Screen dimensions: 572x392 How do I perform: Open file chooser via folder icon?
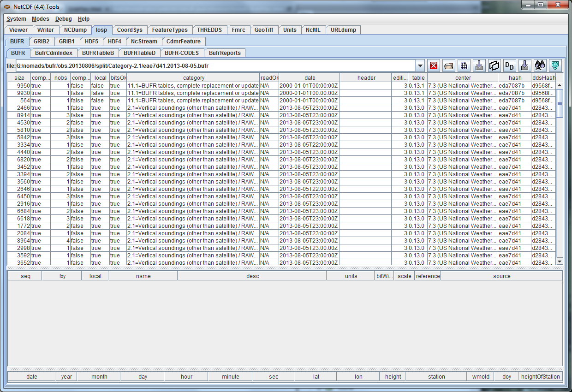point(448,65)
